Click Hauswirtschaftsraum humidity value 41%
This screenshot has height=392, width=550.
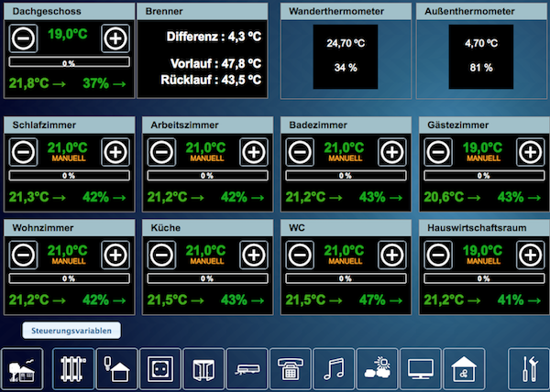[x=511, y=300]
